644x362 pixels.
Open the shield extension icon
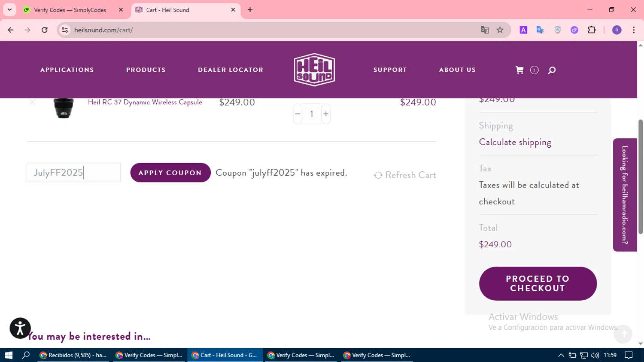coord(557,30)
